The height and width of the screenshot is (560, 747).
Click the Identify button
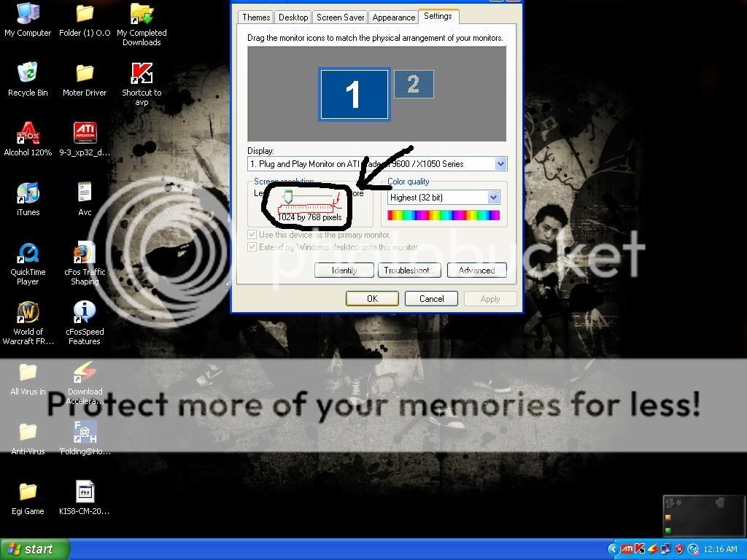(344, 271)
